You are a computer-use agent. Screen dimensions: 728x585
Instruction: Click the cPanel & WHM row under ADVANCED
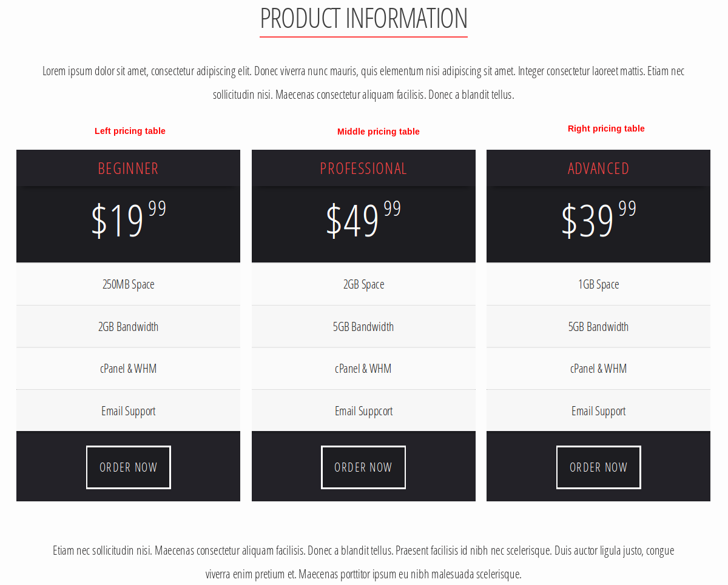click(598, 368)
